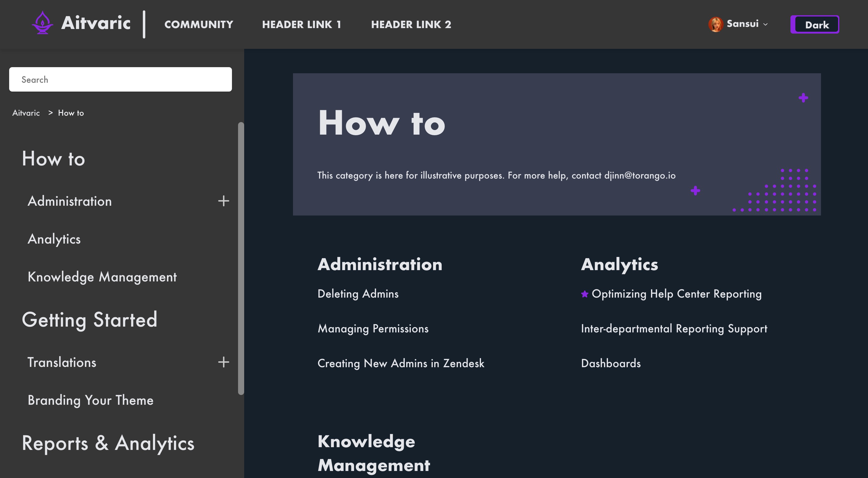Expand the Translations sidebar section
This screenshot has height=478, width=868.
coord(223,362)
